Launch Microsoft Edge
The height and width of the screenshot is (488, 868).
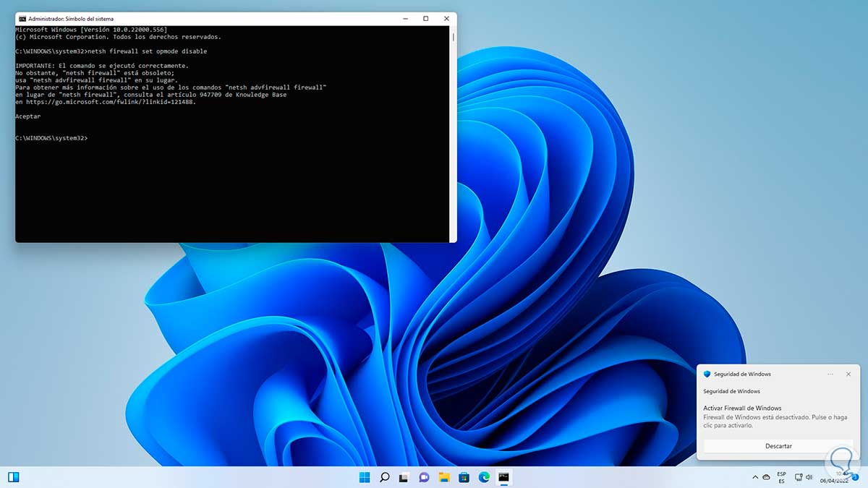tap(483, 477)
